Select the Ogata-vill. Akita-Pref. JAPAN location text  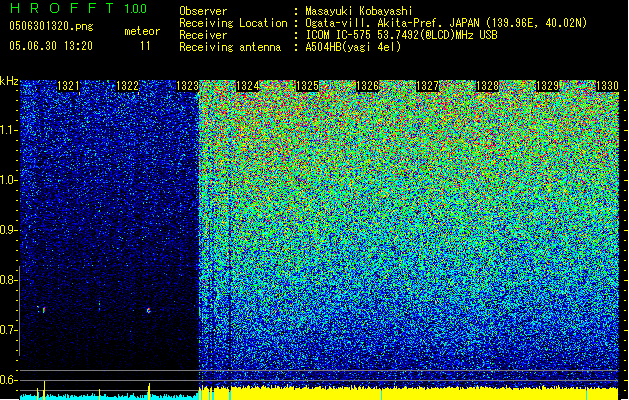click(446, 23)
